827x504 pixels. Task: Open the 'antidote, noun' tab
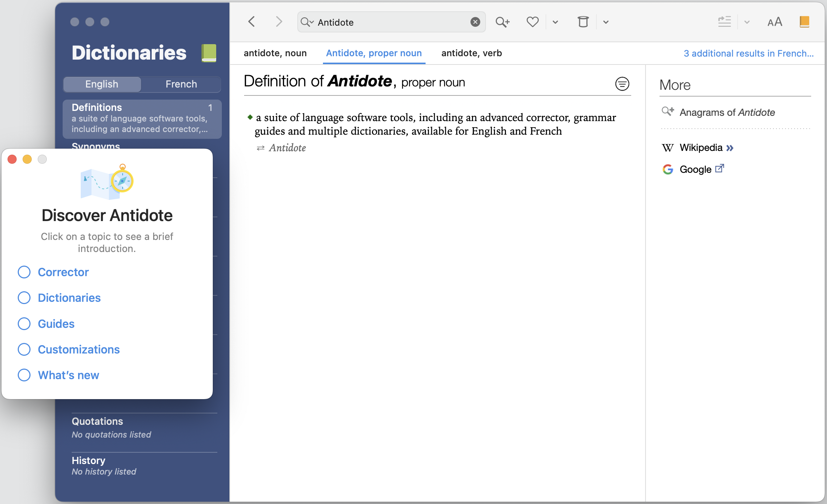pyautogui.click(x=275, y=53)
